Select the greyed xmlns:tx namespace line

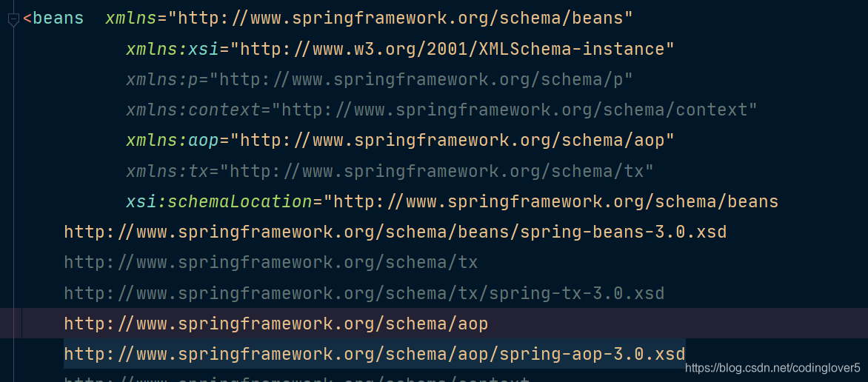pyautogui.click(x=390, y=171)
